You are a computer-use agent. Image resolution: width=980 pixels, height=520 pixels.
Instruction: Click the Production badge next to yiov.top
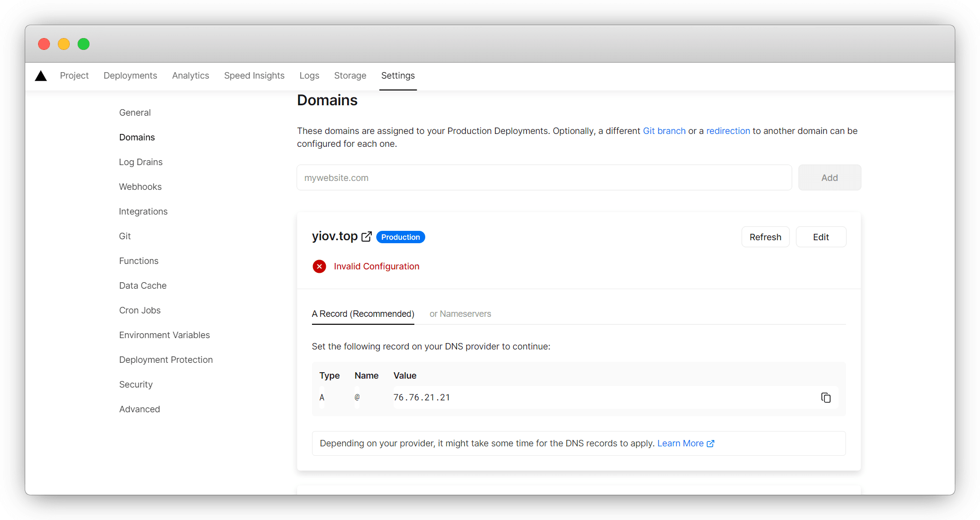click(x=401, y=237)
